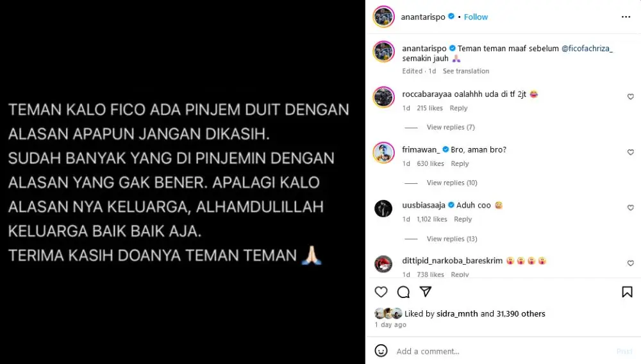The image size is (641, 364).
Task: Like frimawan_'s comment
Action: tap(630, 153)
